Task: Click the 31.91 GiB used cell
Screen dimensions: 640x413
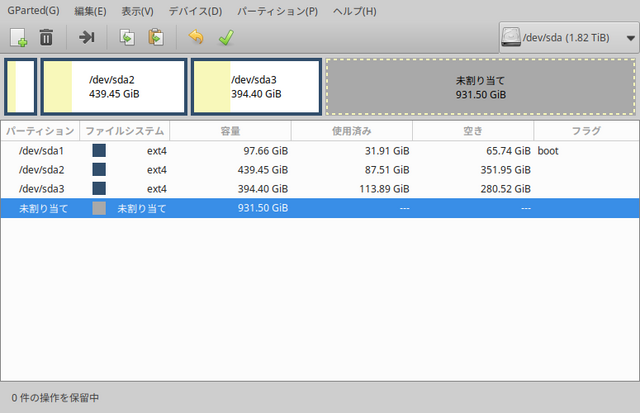Action: (x=387, y=151)
